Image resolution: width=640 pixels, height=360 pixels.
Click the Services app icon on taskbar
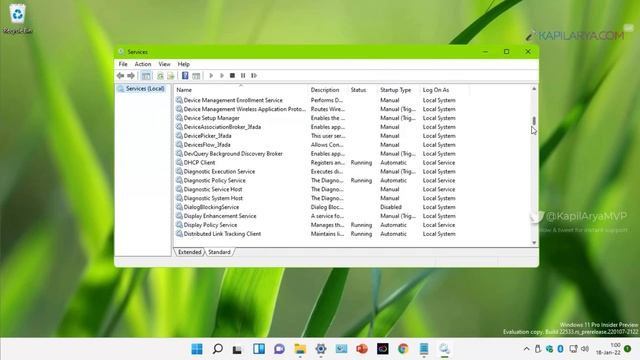pos(444,349)
